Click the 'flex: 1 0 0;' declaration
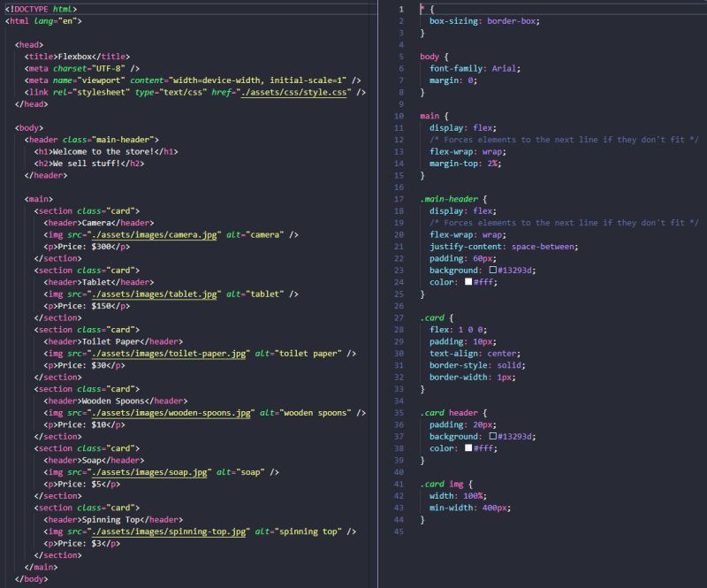707x588 pixels. (458, 330)
